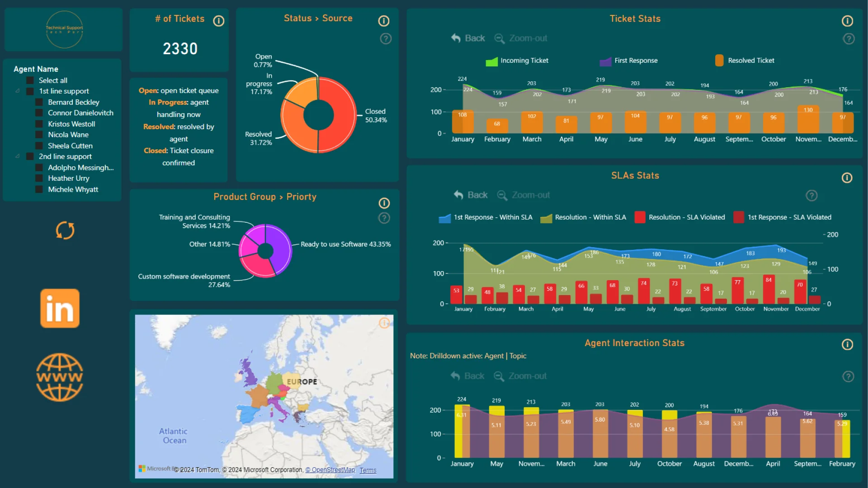Toggle the Heather Urry checkbox
Screen dimensions: 868x488
point(39,178)
